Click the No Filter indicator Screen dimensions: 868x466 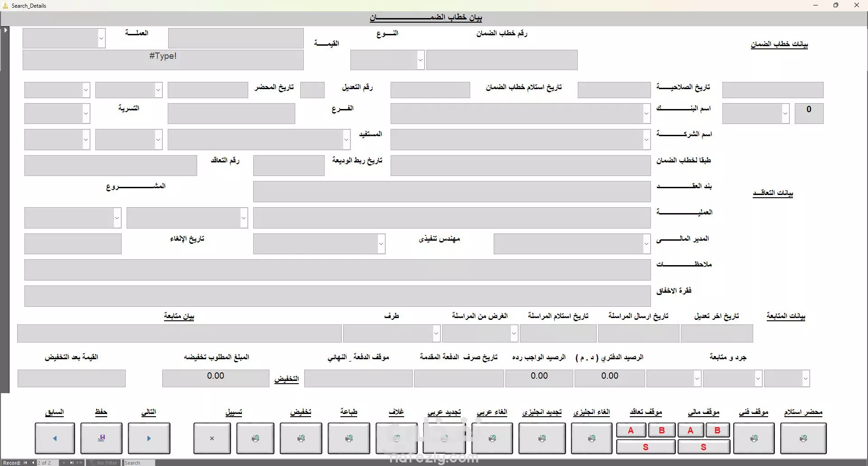click(x=104, y=462)
